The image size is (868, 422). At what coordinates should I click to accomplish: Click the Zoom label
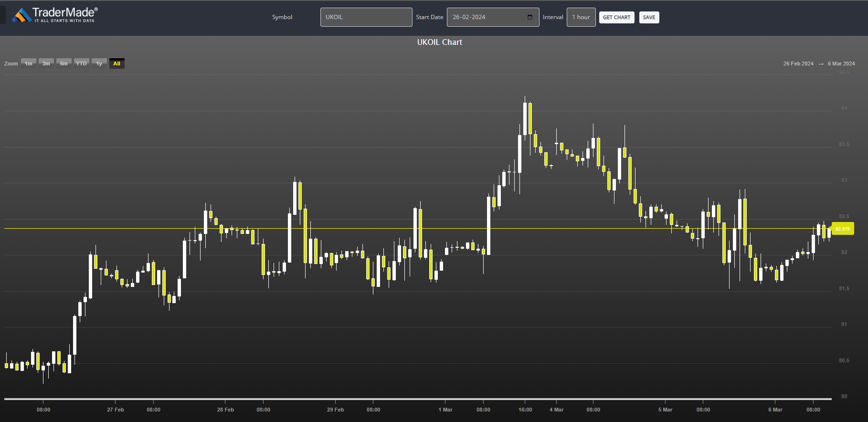[11, 63]
